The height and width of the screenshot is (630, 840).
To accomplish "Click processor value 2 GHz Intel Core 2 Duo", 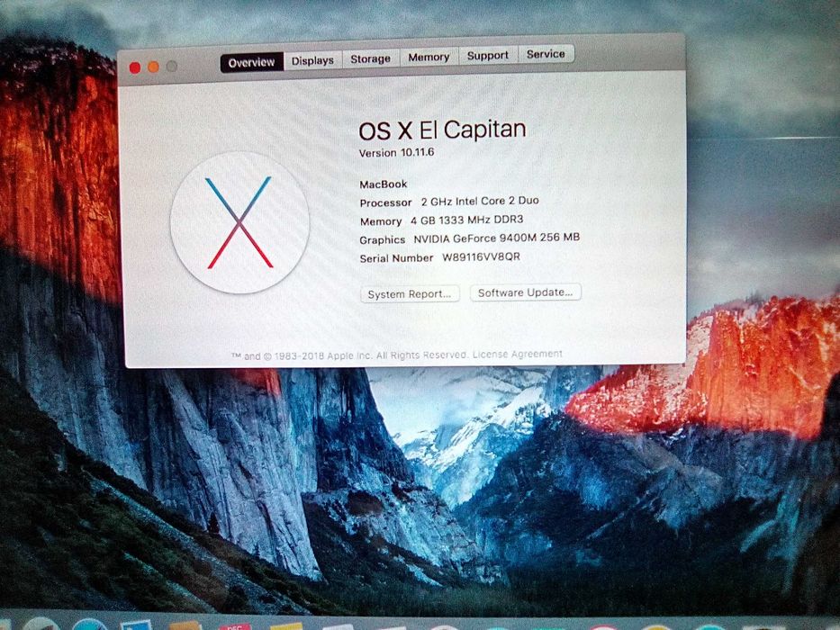I will tap(480, 201).
